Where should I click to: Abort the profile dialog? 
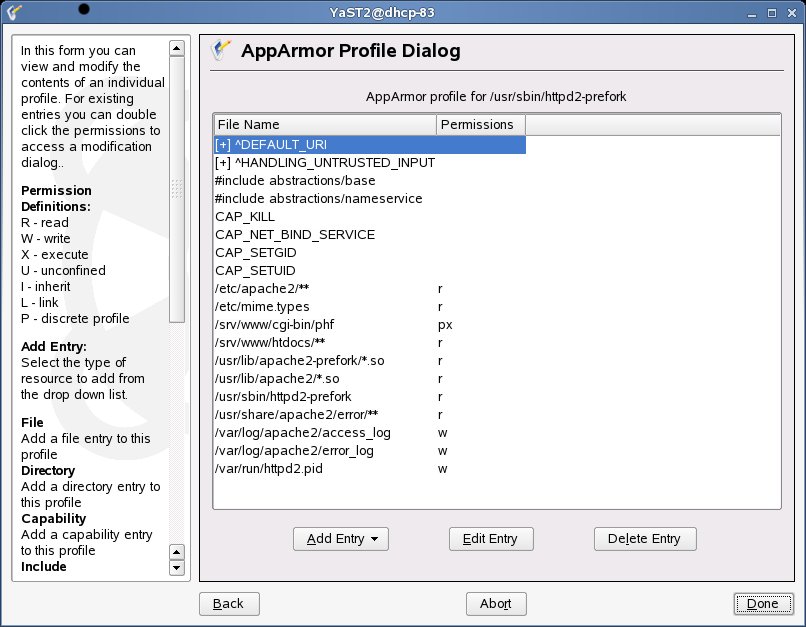point(496,604)
